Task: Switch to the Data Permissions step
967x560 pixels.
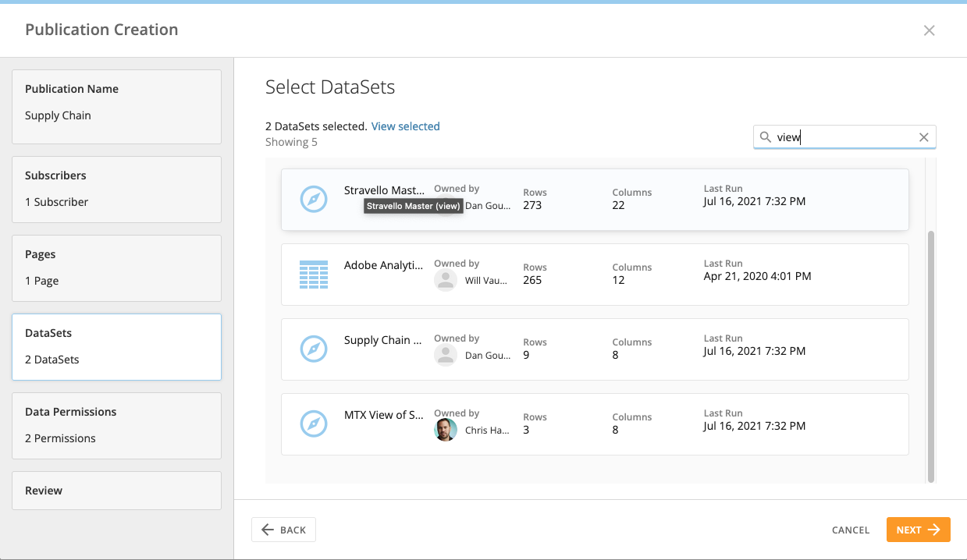Action: point(116,426)
